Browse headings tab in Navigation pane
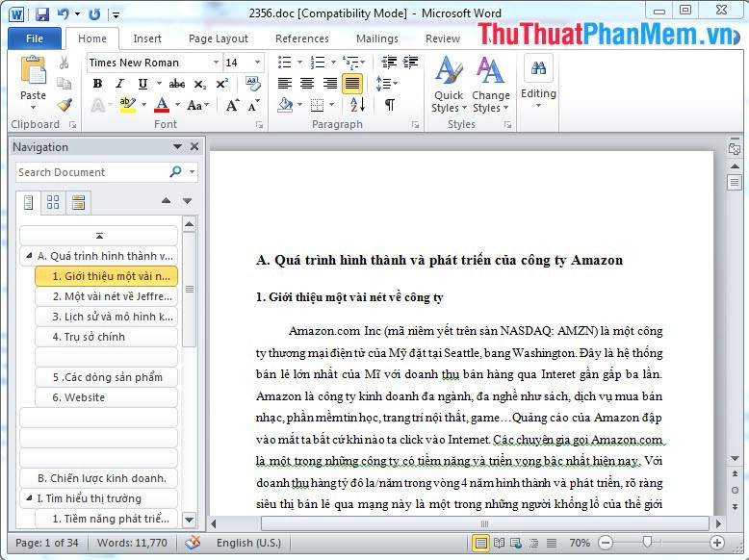The width and height of the screenshot is (749, 560). pos(29,202)
